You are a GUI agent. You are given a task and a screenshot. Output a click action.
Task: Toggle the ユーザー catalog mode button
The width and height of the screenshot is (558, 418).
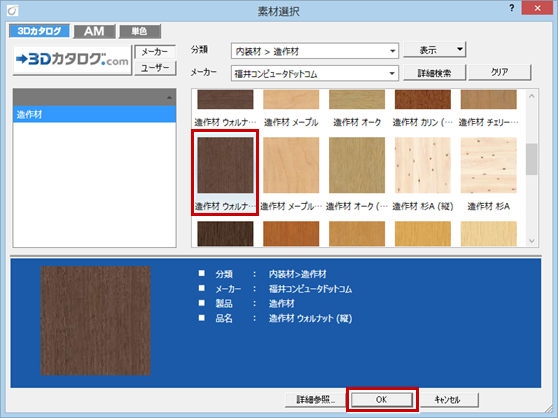pos(155,68)
